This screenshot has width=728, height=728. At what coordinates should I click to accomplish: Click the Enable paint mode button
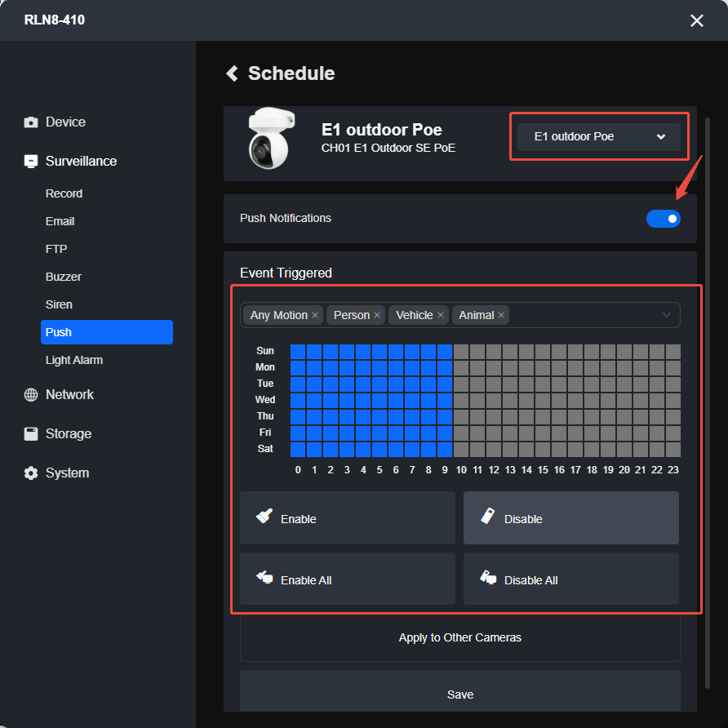coord(348,518)
